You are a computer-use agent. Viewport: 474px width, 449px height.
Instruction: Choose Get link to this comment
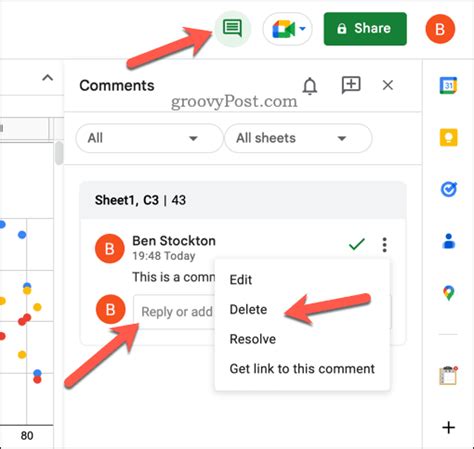tap(302, 369)
